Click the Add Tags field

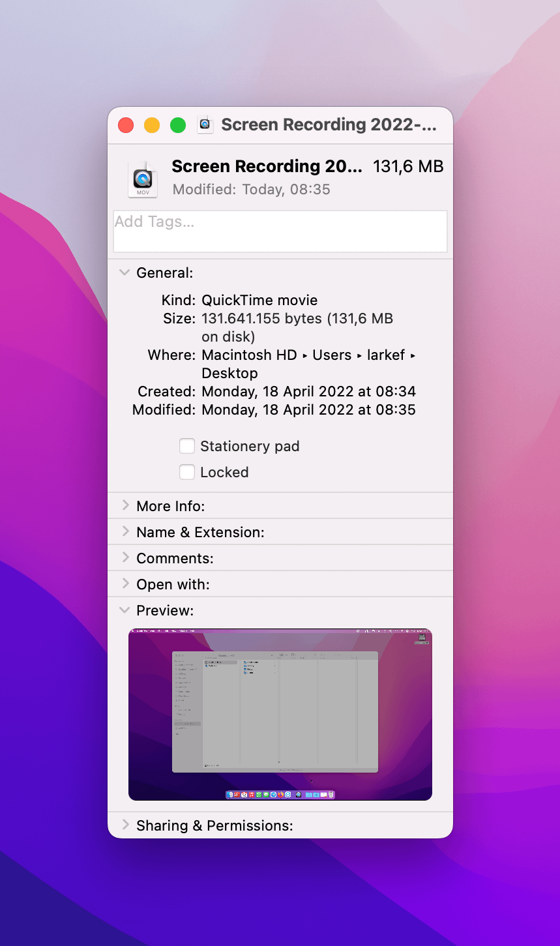coord(280,231)
